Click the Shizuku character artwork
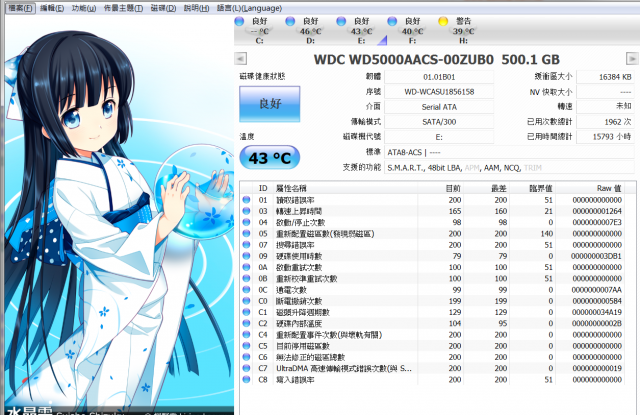Viewport: 640px width, 415px height. [x=118, y=215]
